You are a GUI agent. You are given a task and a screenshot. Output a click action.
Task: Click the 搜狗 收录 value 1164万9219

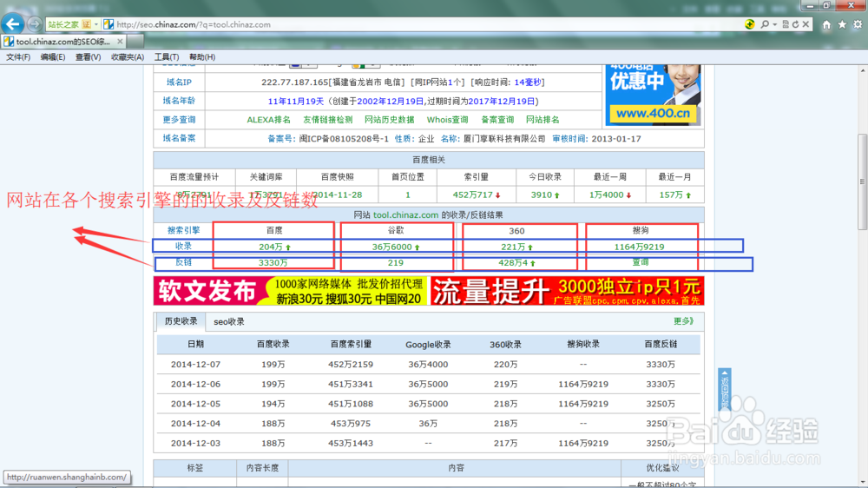pos(639,247)
